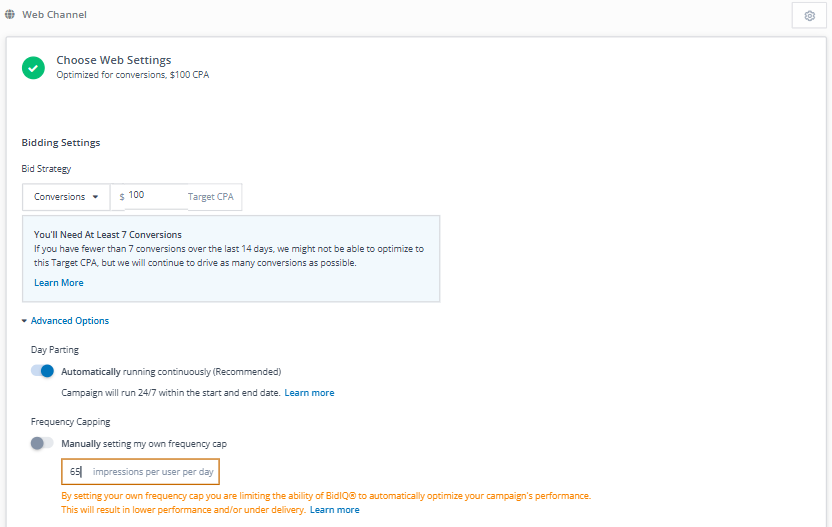Open Learn more beside campaign 24/7 text

point(309,393)
